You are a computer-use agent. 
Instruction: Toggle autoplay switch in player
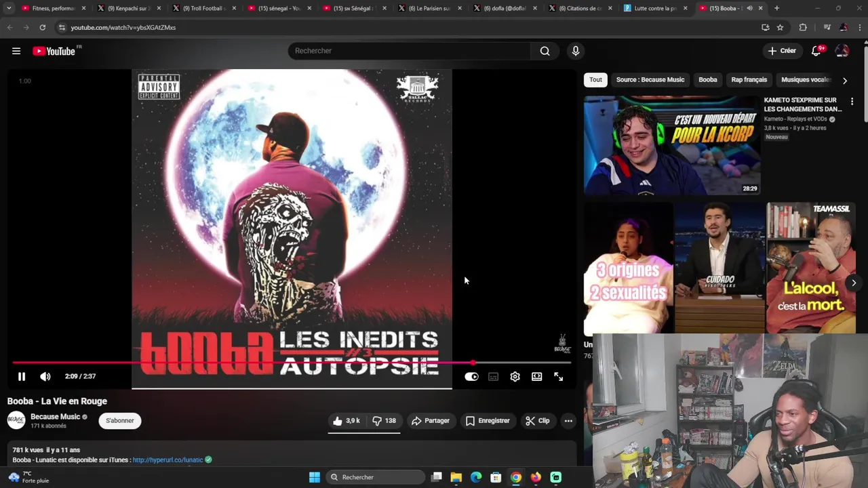click(x=471, y=377)
